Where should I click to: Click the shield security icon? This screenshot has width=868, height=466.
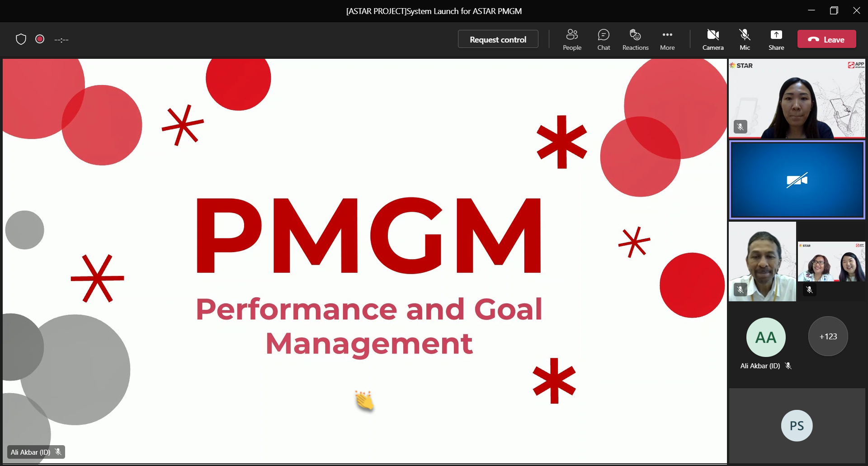(21, 39)
